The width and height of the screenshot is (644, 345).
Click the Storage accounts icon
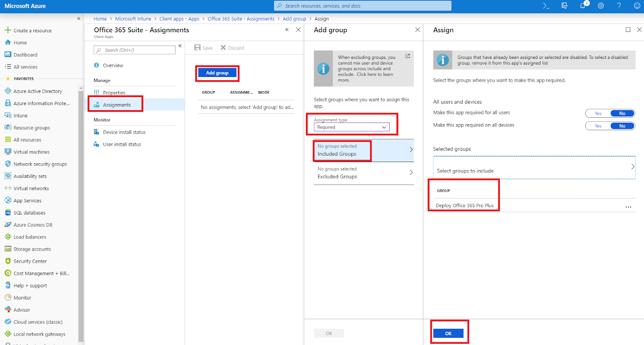click(x=8, y=249)
